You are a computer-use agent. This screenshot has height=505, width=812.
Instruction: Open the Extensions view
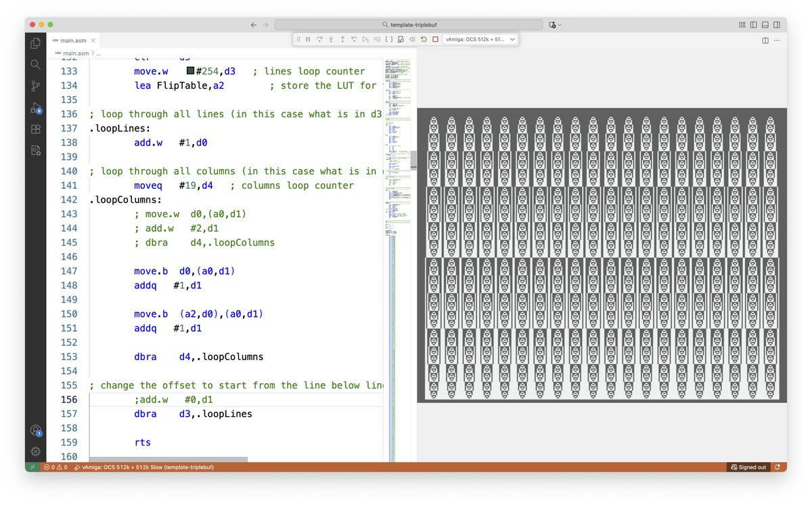pos(35,129)
